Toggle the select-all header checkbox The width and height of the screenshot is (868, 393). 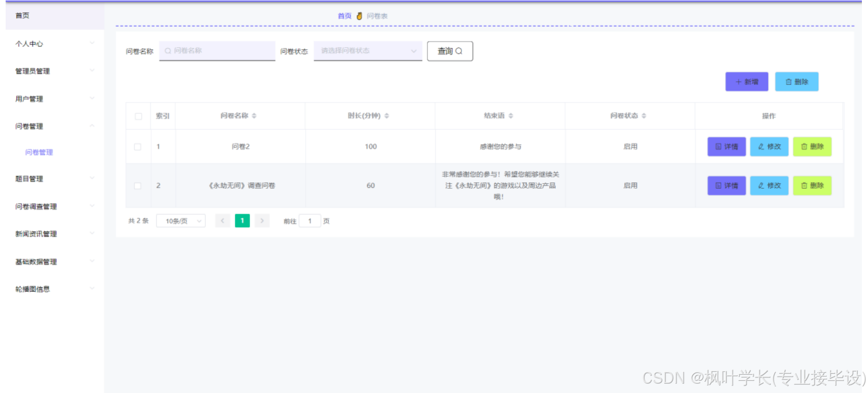pos(138,116)
